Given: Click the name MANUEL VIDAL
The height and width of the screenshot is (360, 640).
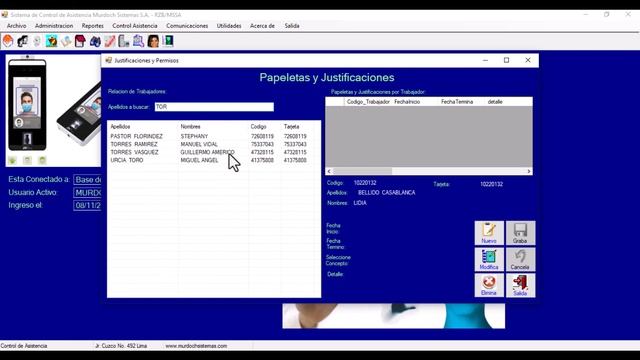Looking at the screenshot, I should coord(199,144).
